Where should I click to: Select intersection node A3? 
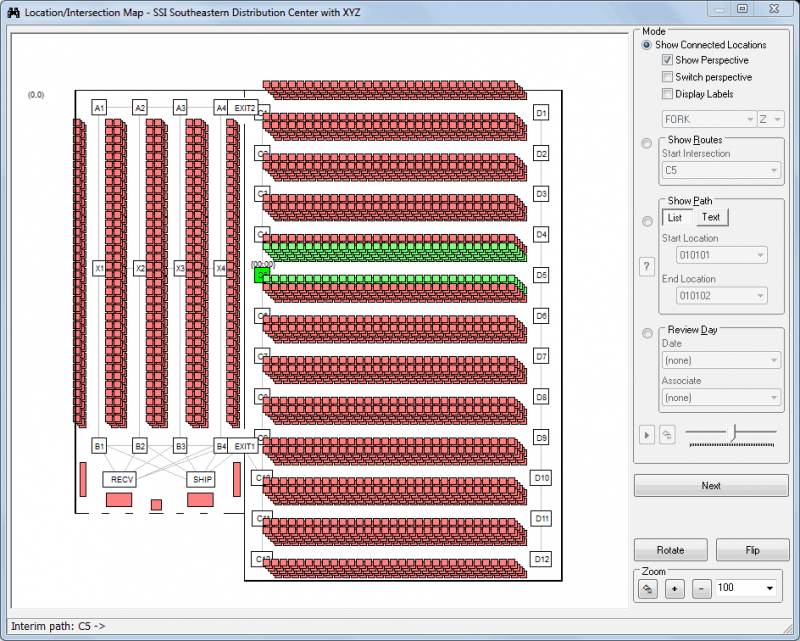coord(180,108)
